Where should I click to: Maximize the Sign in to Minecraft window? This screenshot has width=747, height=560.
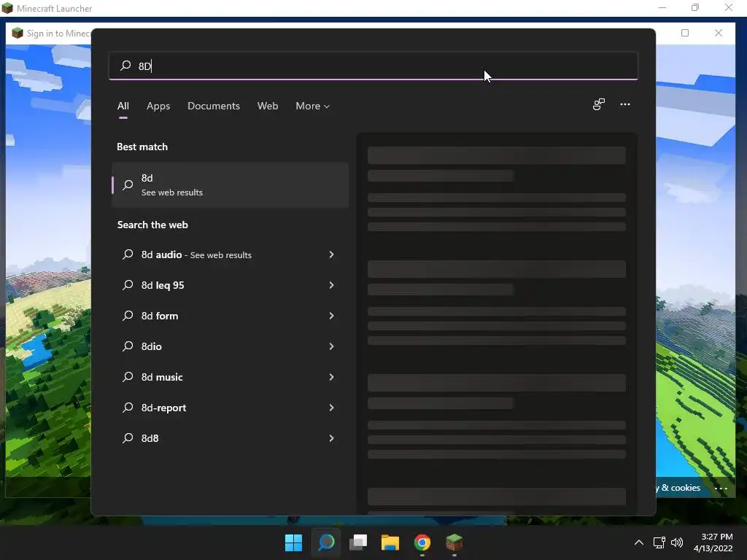[x=685, y=33]
